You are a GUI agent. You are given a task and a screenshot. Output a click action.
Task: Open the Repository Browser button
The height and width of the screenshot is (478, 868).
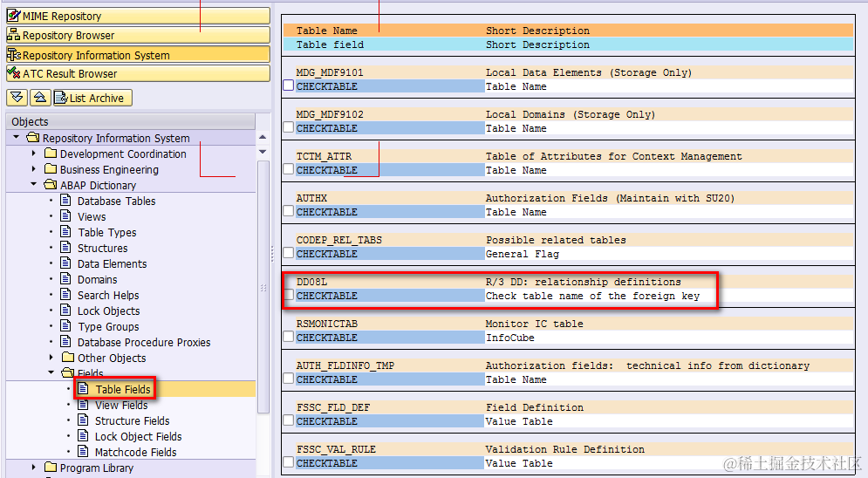click(x=138, y=36)
